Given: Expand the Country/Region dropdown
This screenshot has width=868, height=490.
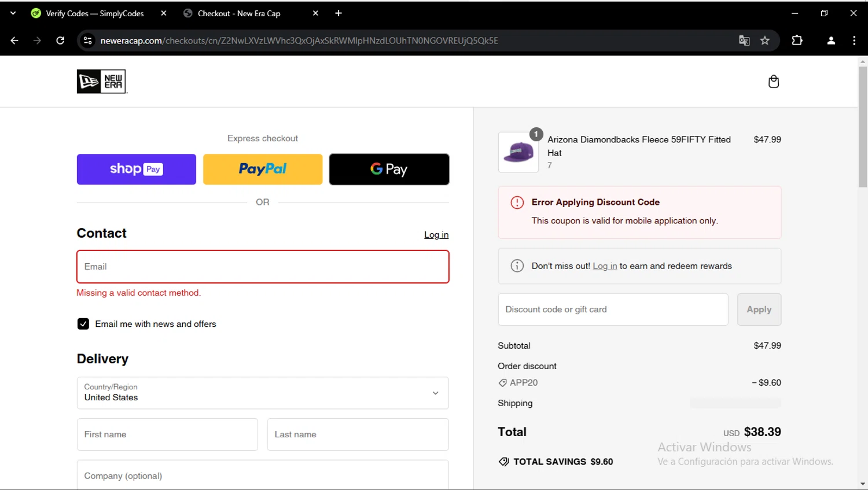Looking at the screenshot, I should (262, 393).
